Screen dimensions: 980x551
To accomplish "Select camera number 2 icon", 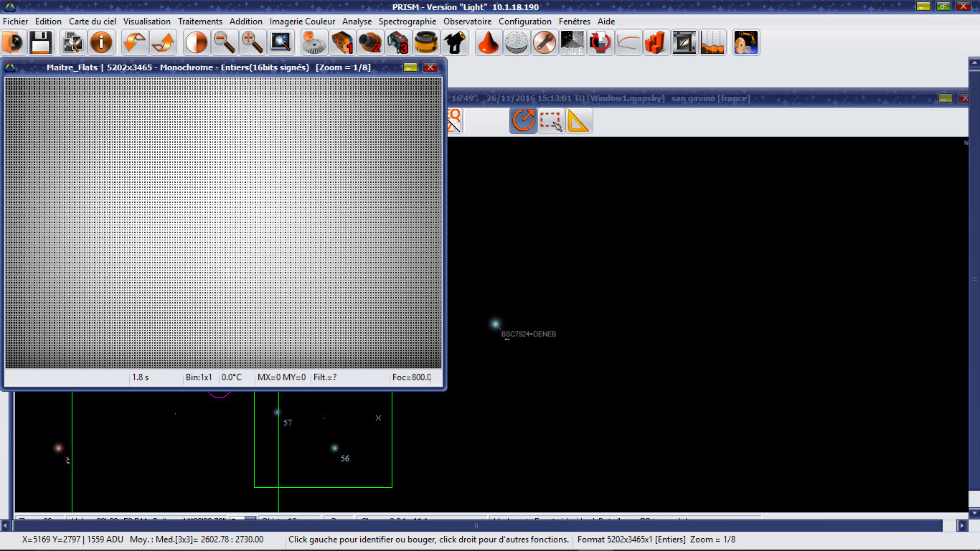I will click(x=370, y=43).
